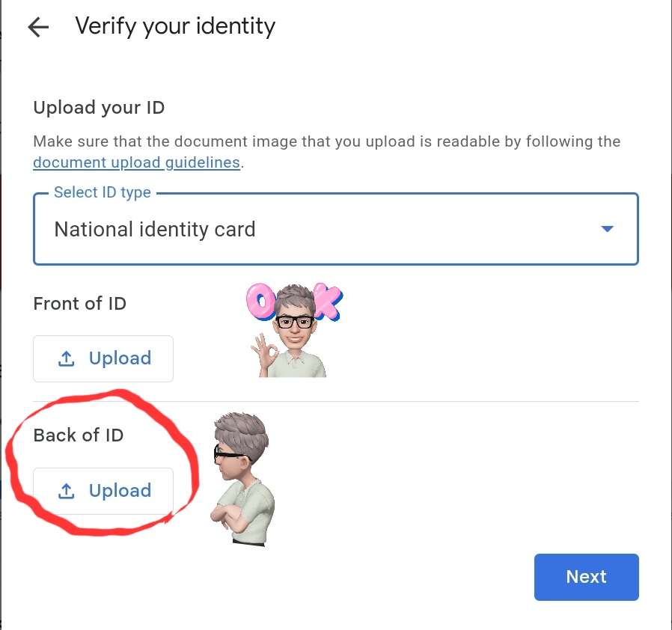This screenshot has width=672, height=630.
Task: Open the document upload guidelines link
Action: click(136, 162)
